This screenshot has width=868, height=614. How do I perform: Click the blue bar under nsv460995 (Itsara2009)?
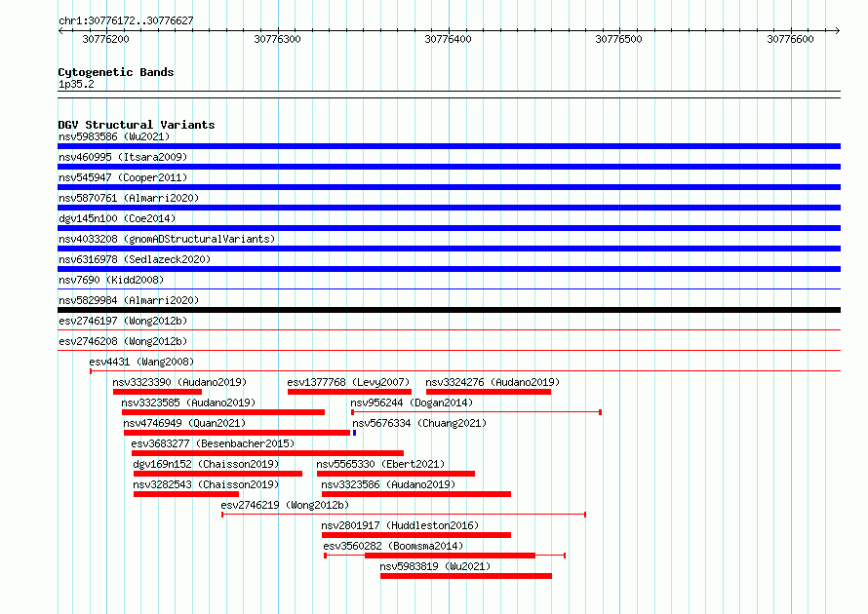(x=449, y=167)
